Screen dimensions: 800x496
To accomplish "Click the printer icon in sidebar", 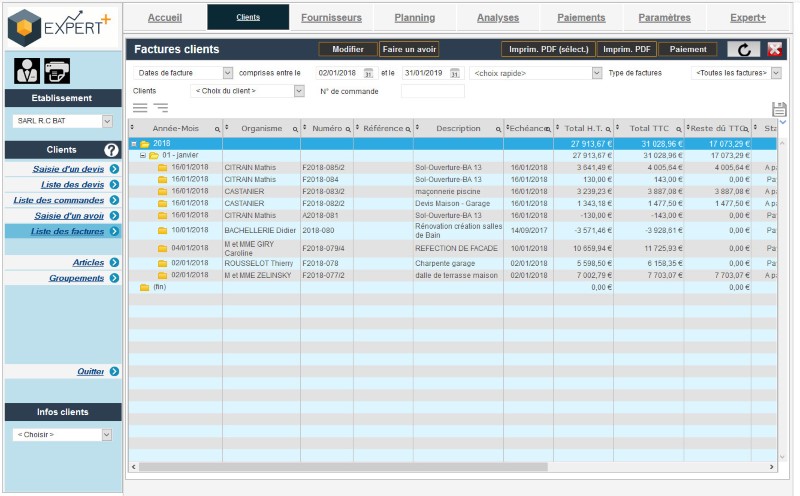I will coord(57,71).
